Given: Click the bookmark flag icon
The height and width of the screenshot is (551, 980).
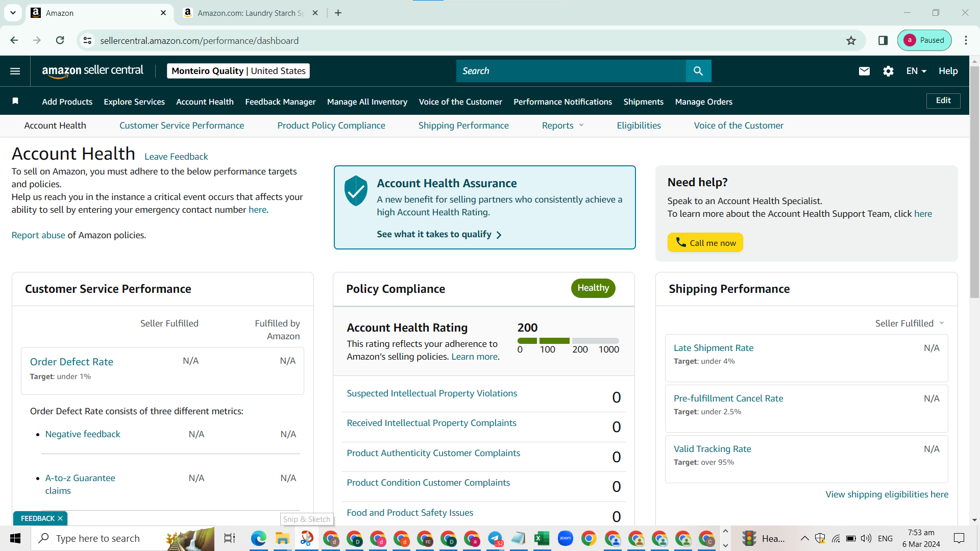Looking at the screenshot, I should coord(15,101).
